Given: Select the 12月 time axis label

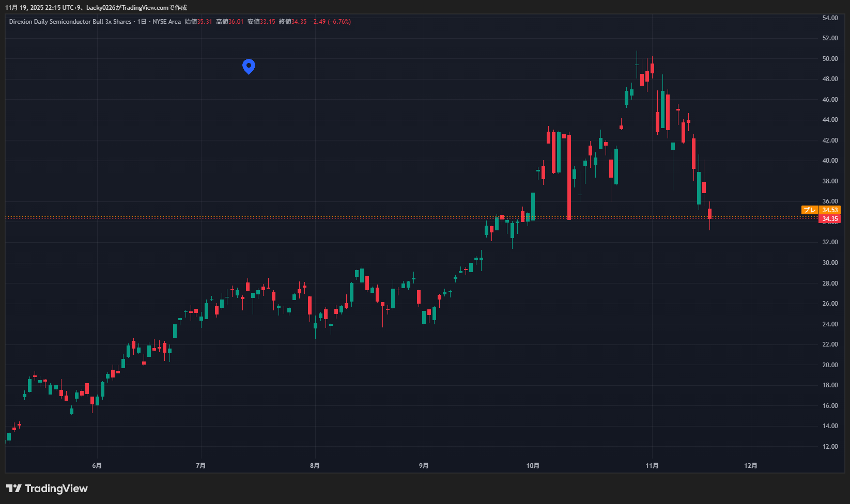Looking at the screenshot, I should (751, 466).
